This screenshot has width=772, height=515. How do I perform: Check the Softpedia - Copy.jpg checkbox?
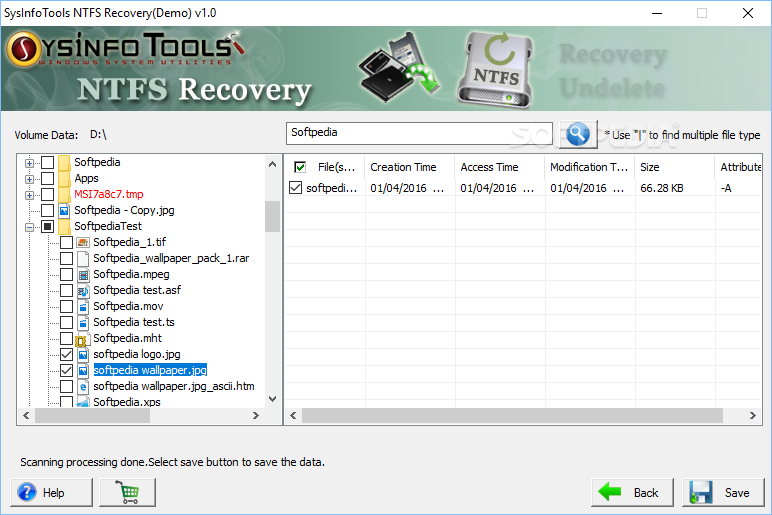(x=47, y=210)
